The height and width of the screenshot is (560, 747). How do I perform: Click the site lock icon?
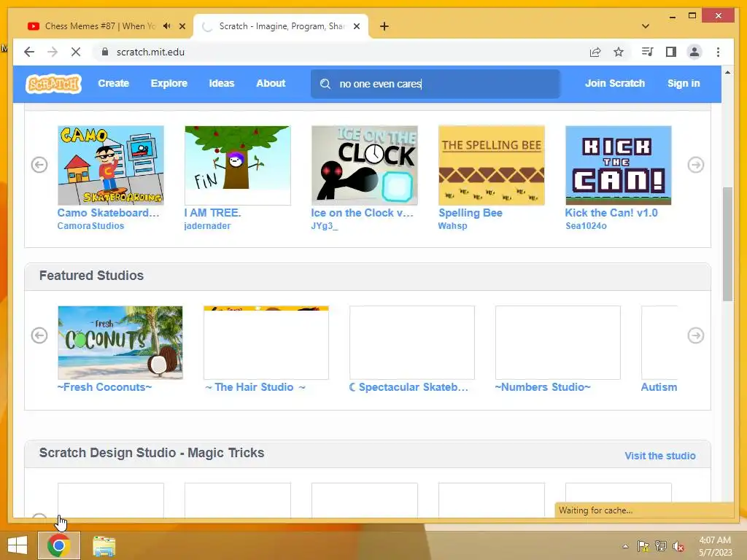[x=105, y=52]
